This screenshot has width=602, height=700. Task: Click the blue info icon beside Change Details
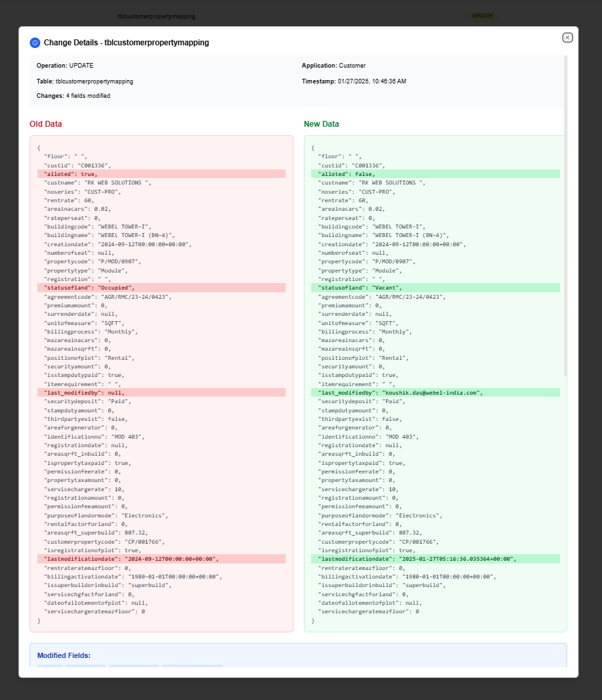(35, 43)
